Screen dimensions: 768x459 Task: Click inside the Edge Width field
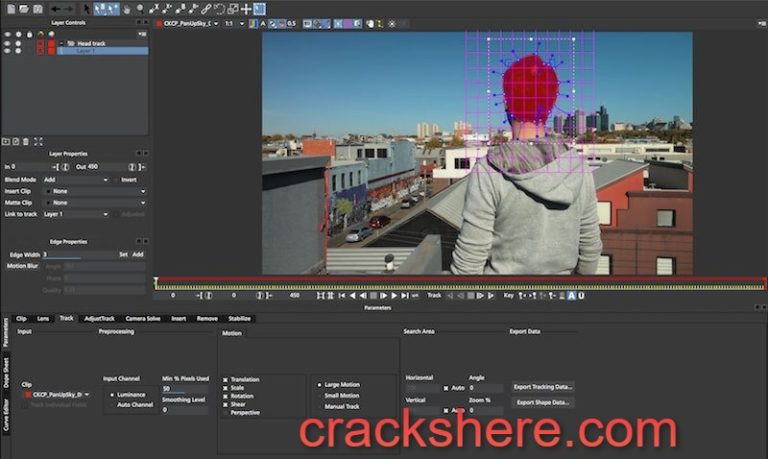pyautogui.click(x=78, y=254)
